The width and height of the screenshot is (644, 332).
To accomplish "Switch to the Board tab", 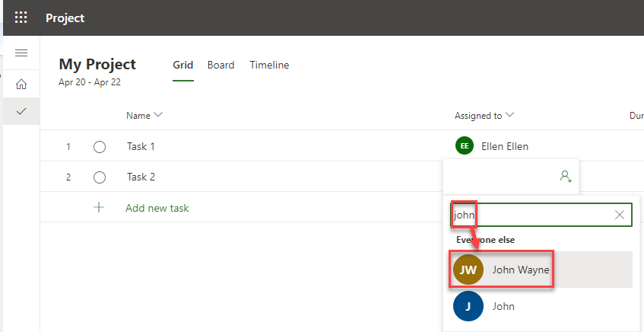I will pos(220,65).
